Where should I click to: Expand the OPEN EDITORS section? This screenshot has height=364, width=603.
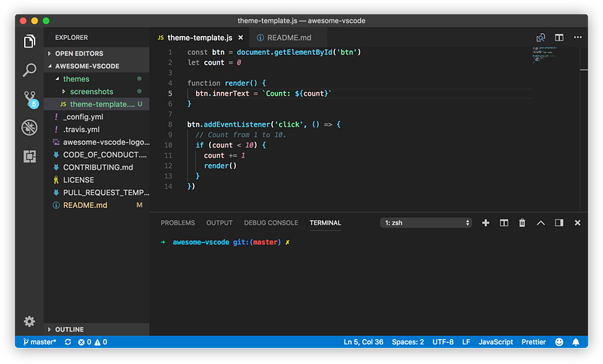pyautogui.click(x=78, y=54)
